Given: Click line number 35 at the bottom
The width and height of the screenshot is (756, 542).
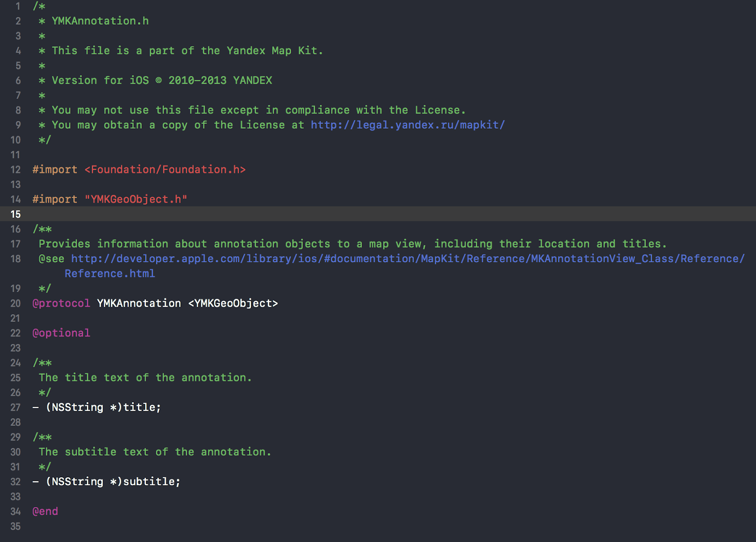Looking at the screenshot, I should (x=16, y=526).
